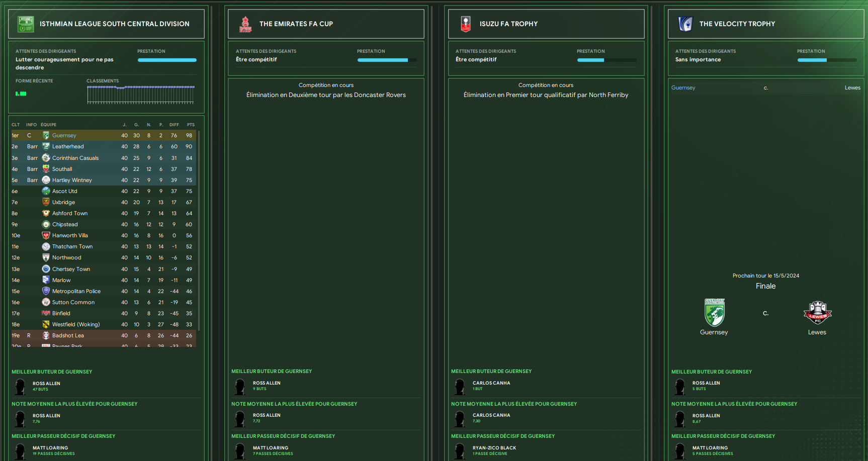Click Thatcham Town's club badge
The width and height of the screenshot is (868, 461).
pos(46,246)
